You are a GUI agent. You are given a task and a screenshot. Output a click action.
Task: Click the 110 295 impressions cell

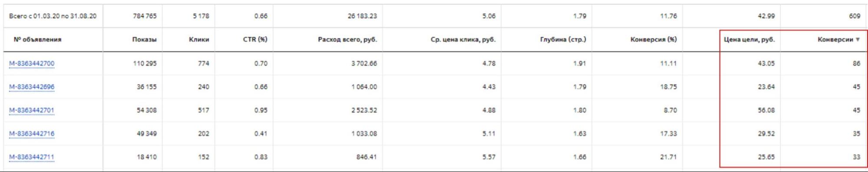click(145, 64)
